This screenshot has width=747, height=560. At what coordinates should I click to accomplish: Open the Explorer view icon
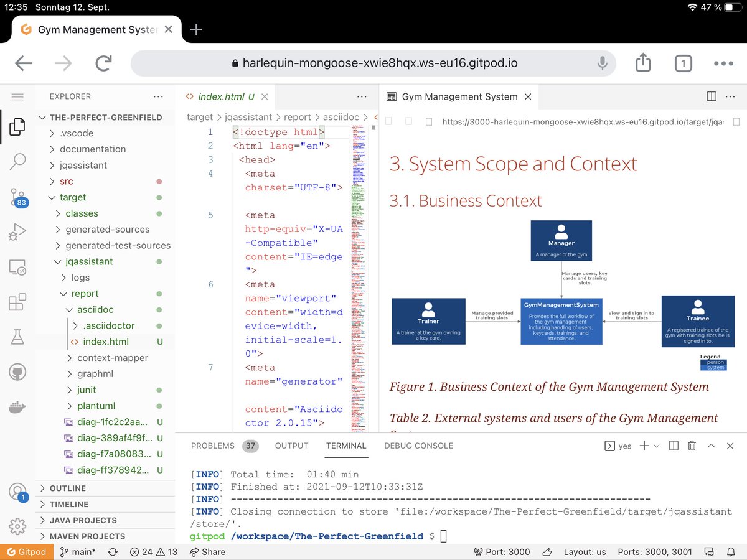(17, 126)
